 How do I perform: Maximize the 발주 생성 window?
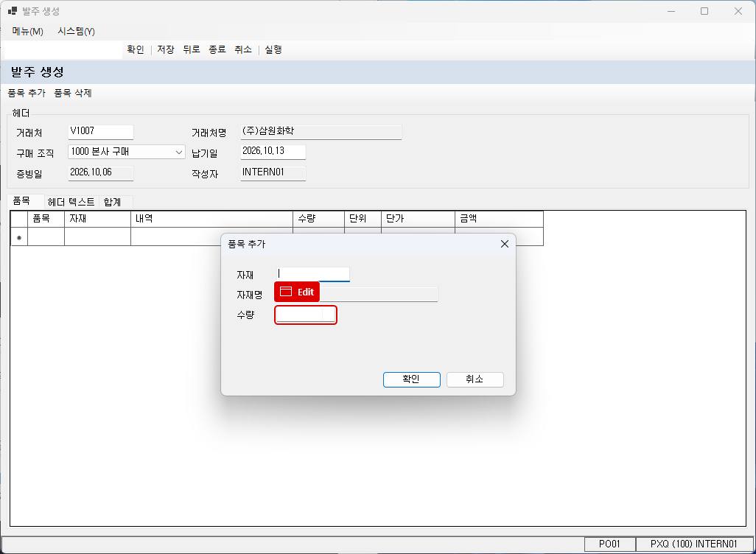[704, 11]
